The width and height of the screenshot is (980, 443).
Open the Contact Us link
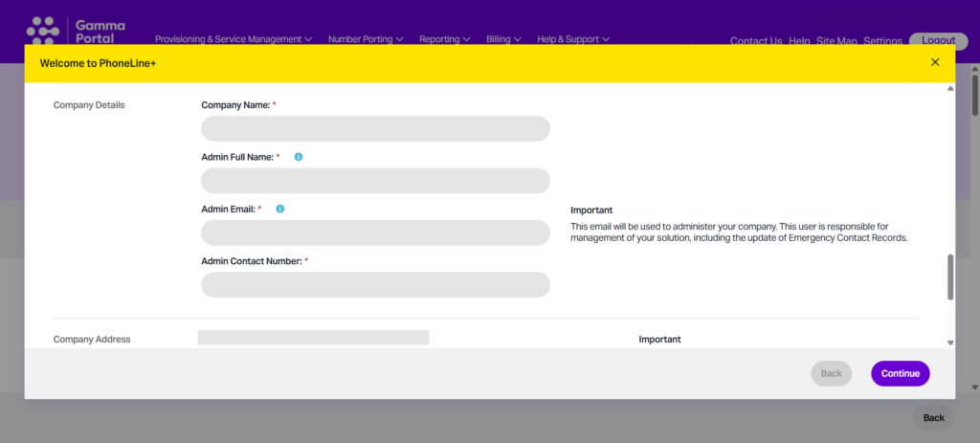(x=756, y=40)
